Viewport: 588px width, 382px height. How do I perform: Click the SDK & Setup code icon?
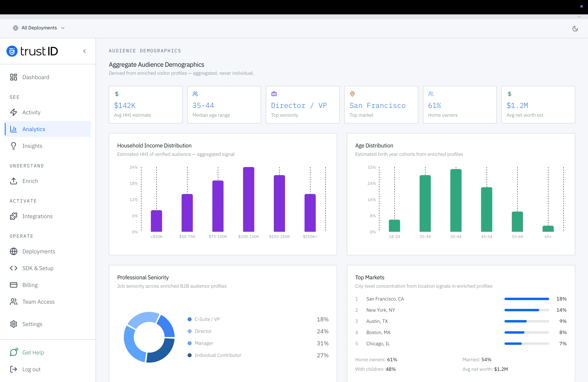click(x=14, y=268)
